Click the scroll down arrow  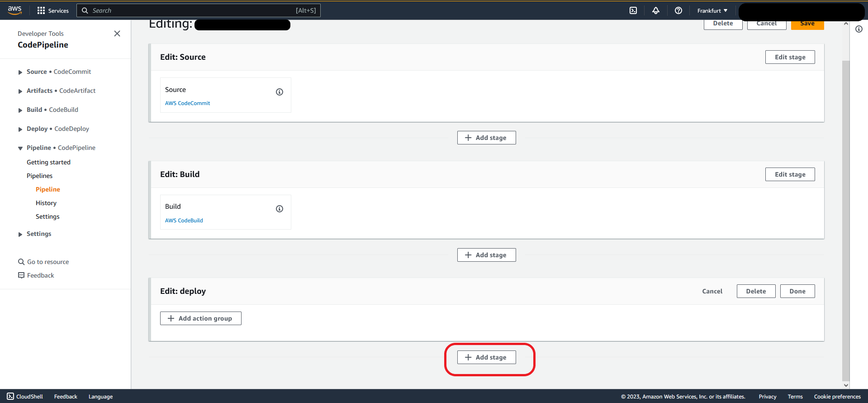pos(846,385)
